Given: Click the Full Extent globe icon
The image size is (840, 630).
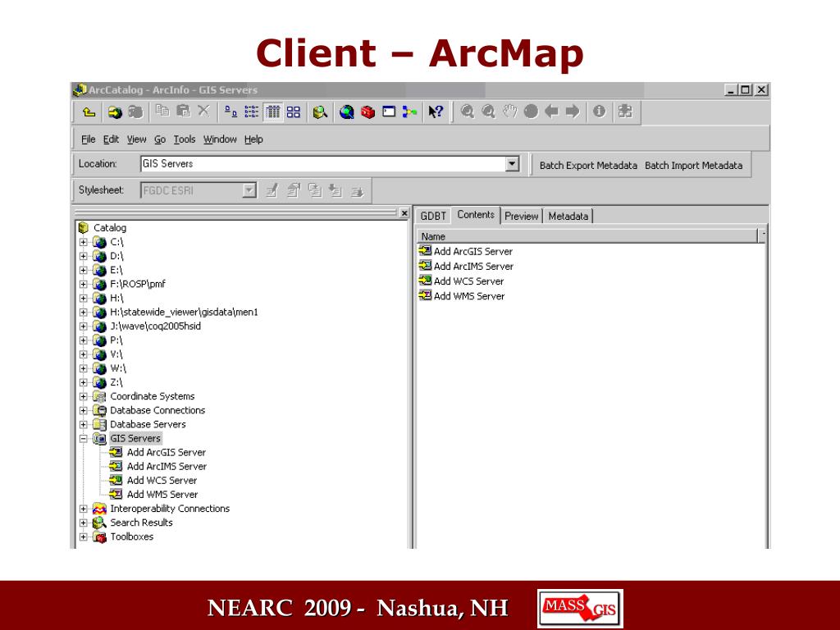Looking at the screenshot, I should [531, 112].
